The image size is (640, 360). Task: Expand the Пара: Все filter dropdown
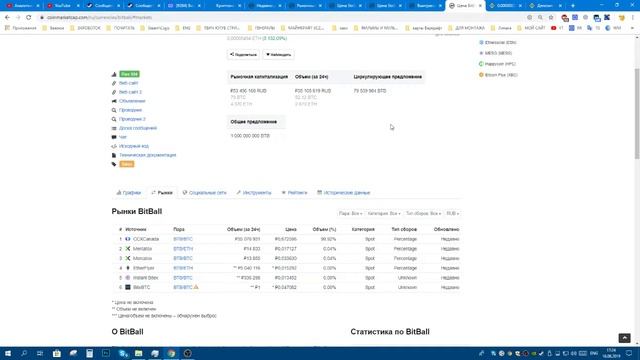coord(350,213)
